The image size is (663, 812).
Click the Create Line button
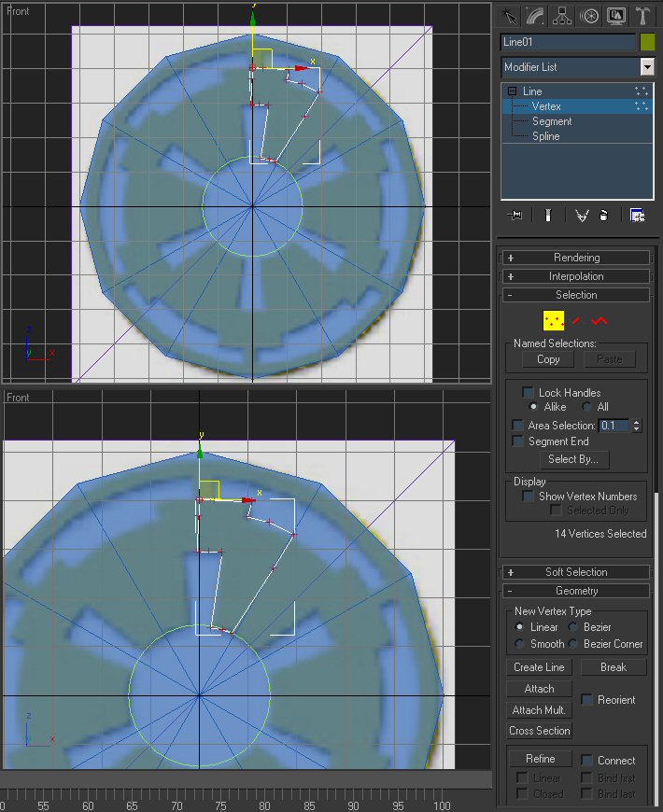[x=539, y=667]
